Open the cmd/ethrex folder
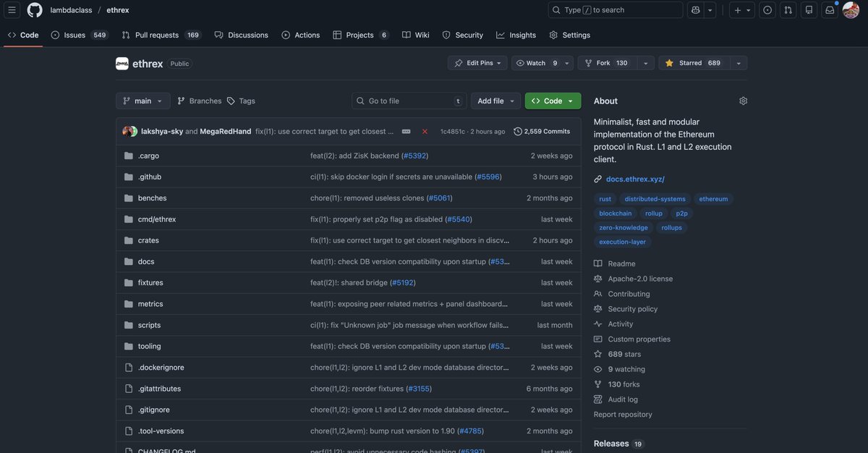The image size is (868, 453). (x=157, y=219)
